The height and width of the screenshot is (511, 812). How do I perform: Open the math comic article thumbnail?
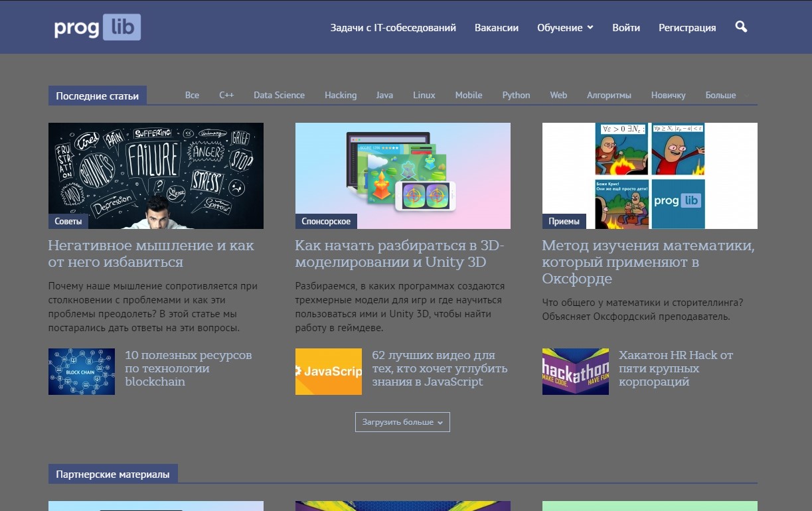click(650, 176)
